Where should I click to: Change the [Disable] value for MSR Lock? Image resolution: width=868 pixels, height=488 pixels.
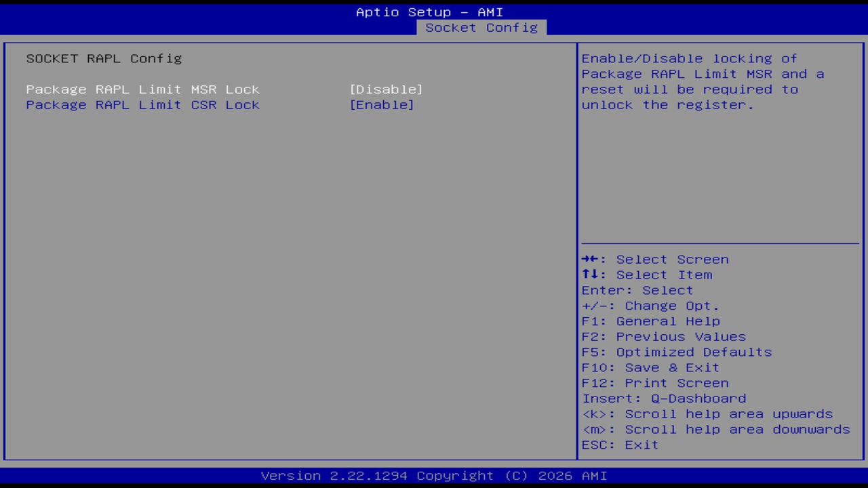pyautogui.click(x=387, y=89)
